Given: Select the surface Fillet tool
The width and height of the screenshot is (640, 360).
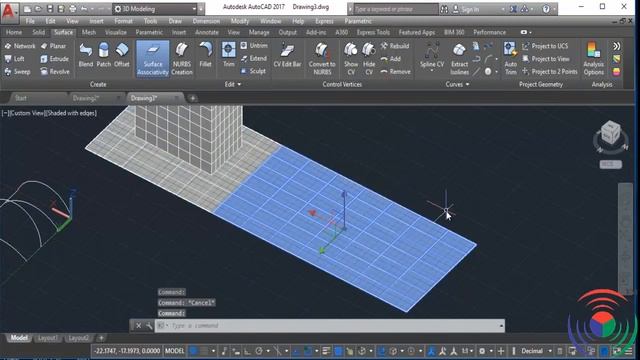Looking at the screenshot, I should [205, 55].
